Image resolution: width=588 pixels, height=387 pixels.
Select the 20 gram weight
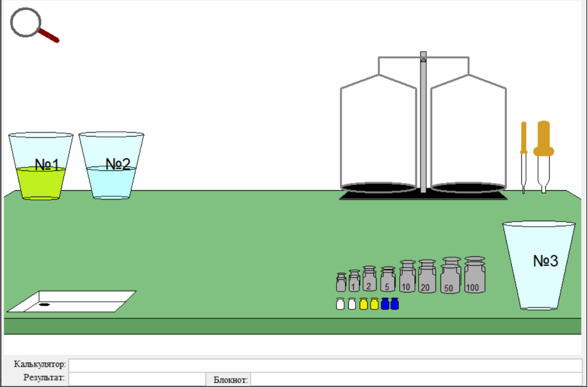[x=427, y=276]
